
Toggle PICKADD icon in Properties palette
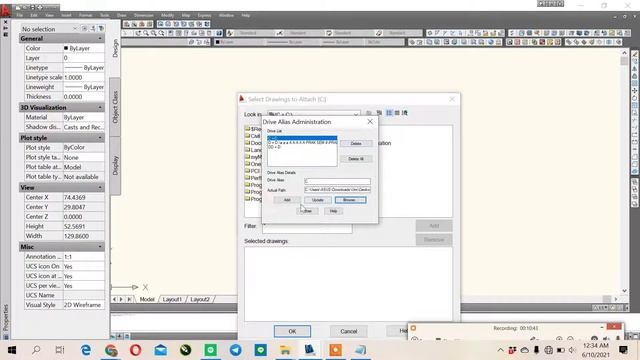tap(84, 29)
